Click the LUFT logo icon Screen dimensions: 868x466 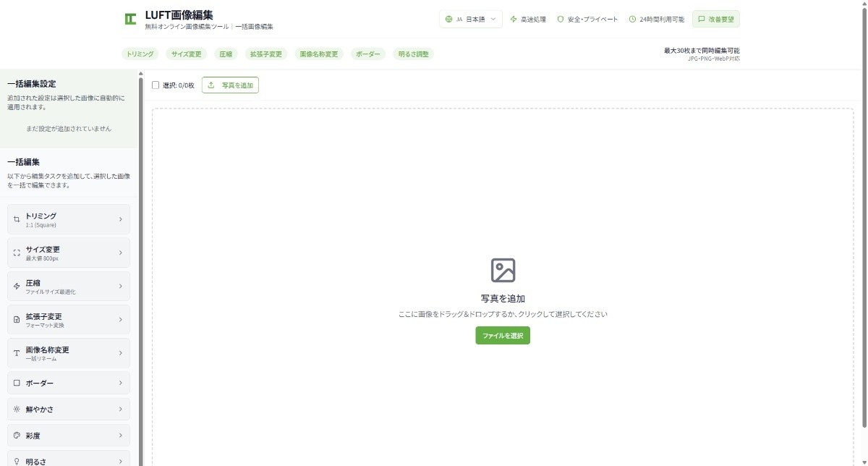point(130,19)
